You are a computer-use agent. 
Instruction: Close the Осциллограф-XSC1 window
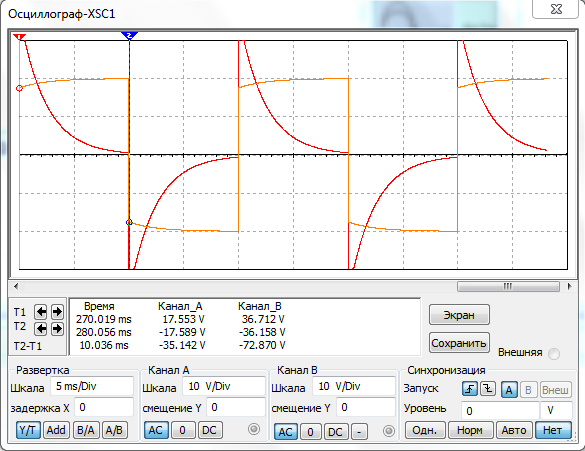[x=556, y=9]
